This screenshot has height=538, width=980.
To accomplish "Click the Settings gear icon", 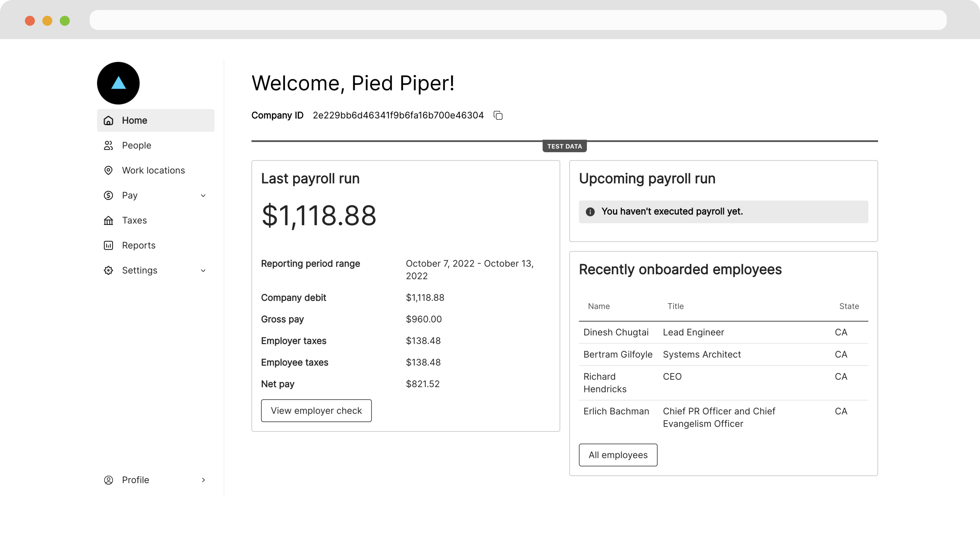I will pos(108,270).
